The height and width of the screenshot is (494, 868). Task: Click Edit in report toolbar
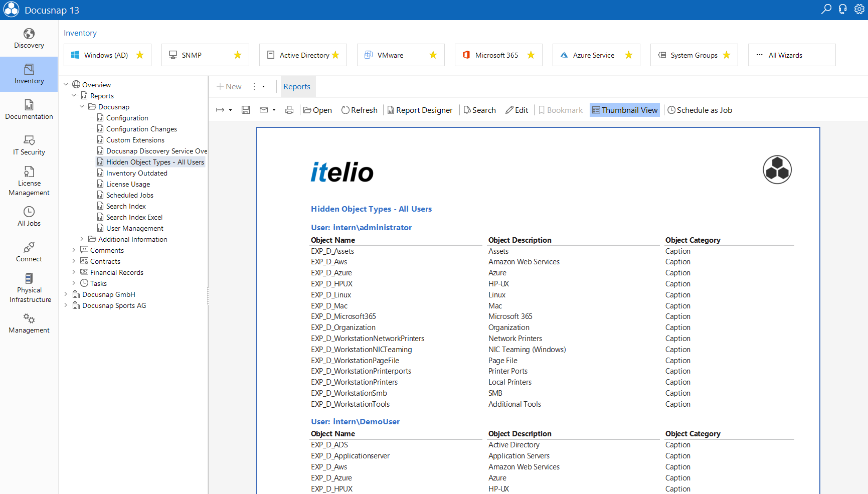coord(517,110)
